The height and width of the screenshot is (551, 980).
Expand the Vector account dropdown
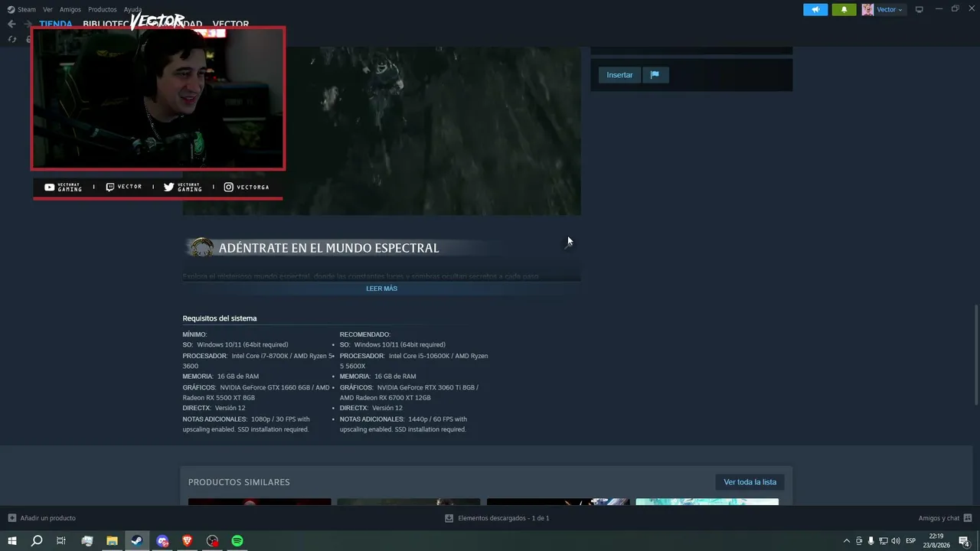(890, 9)
